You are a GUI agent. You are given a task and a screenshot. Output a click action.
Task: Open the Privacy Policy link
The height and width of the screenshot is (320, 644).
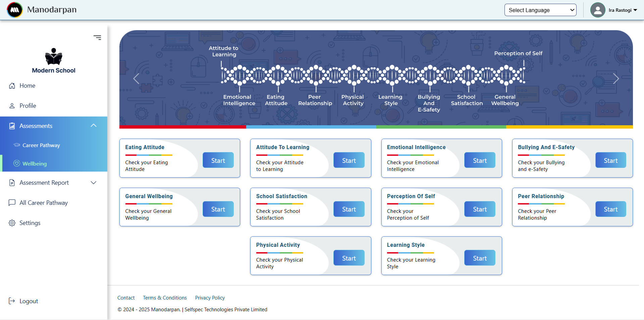coord(210,298)
